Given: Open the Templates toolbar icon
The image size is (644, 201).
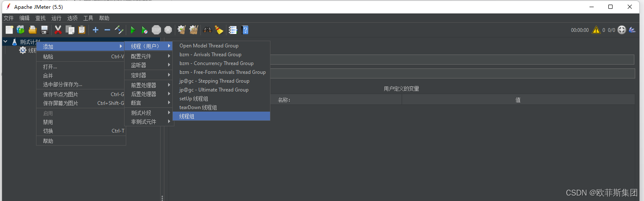Looking at the screenshot, I should (x=21, y=30).
